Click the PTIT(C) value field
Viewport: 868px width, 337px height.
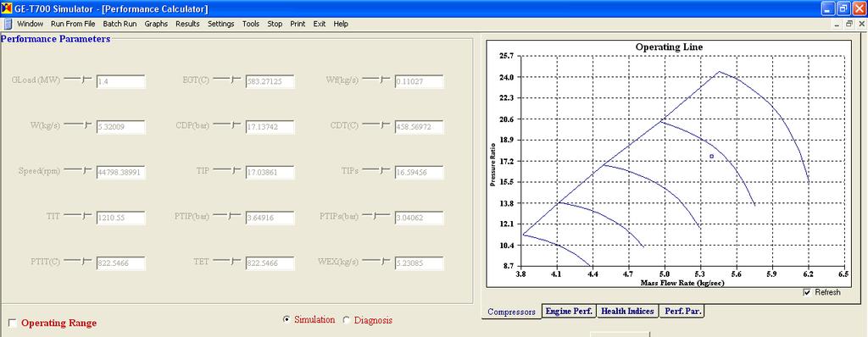120,263
